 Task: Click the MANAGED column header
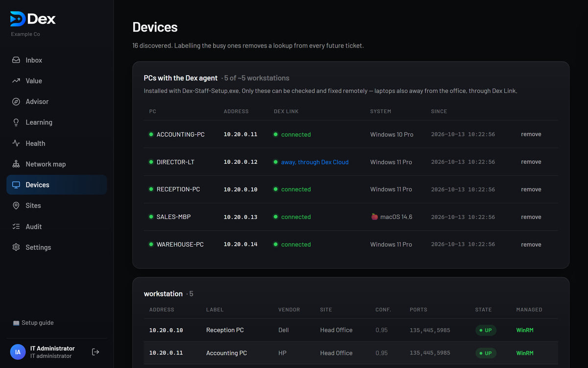[x=529, y=310]
